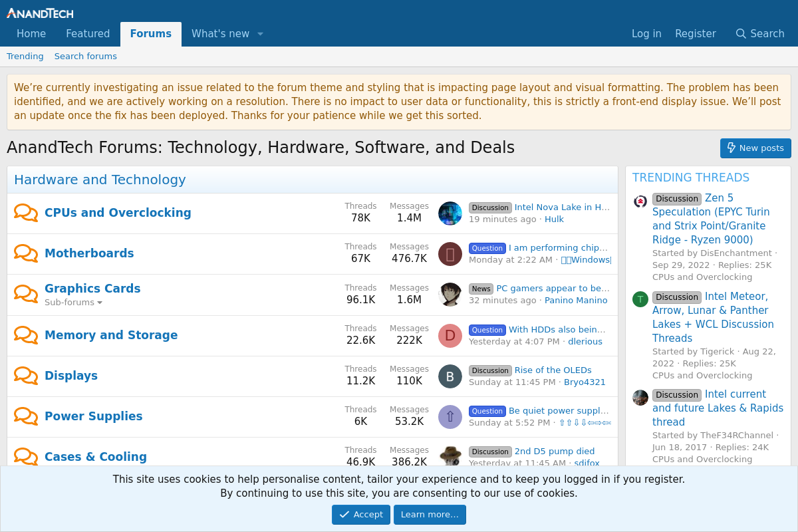Click the Memory and Storage forum chat icon
The height and width of the screenshot is (532, 798).
click(26, 335)
